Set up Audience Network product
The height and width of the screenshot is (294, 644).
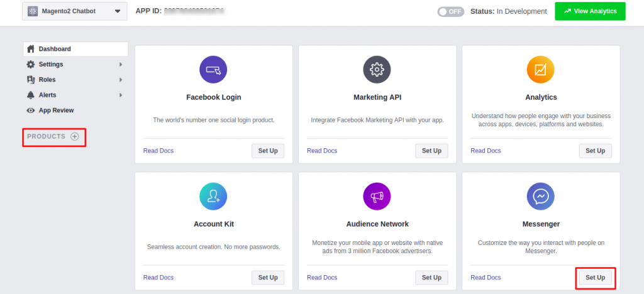click(431, 278)
